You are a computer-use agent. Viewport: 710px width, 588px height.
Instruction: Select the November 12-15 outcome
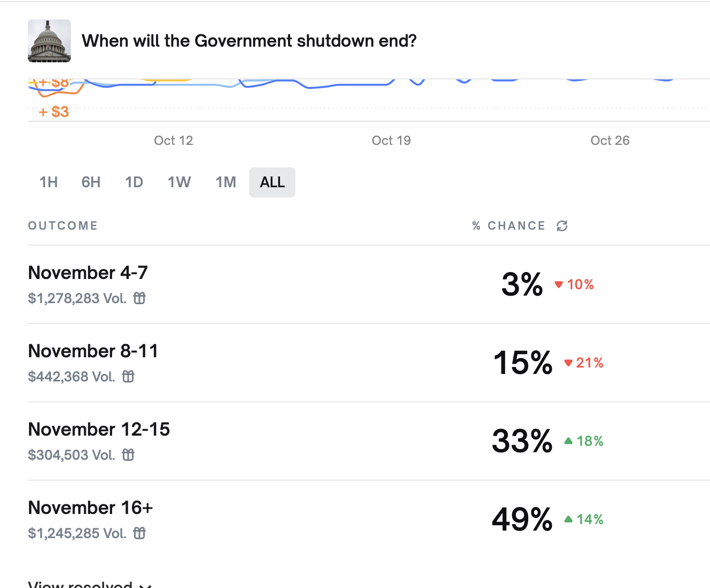tap(99, 429)
